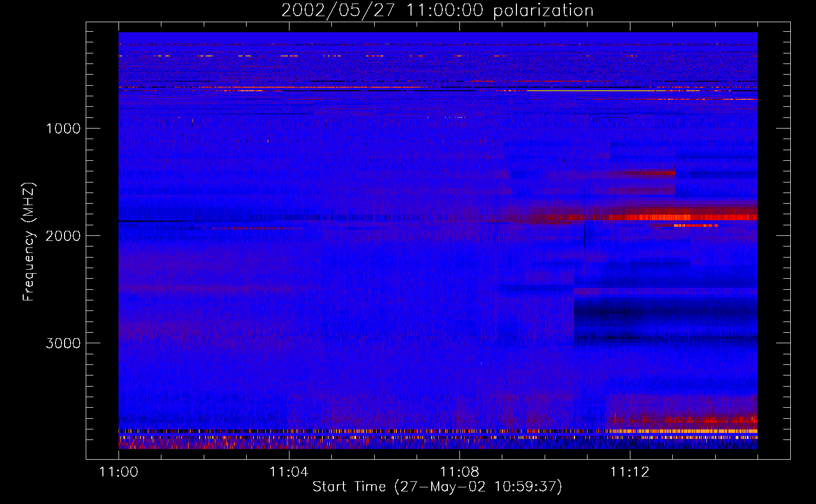
Task: Click the 11:08 time tick label
Action: (x=459, y=472)
